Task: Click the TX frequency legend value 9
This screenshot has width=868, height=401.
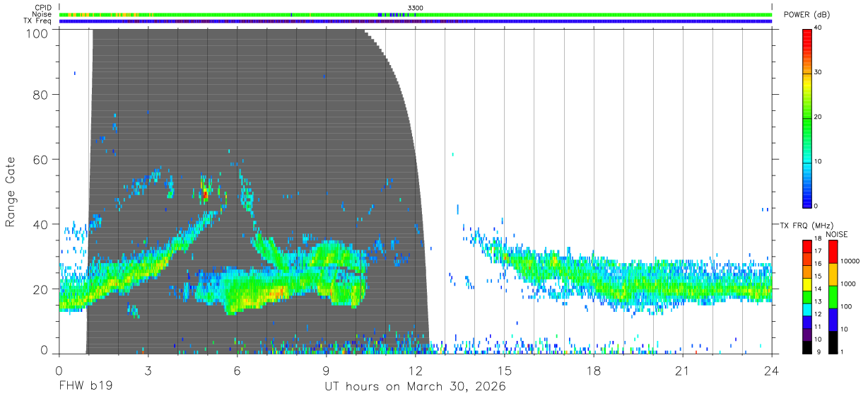Action: pos(818,352)
